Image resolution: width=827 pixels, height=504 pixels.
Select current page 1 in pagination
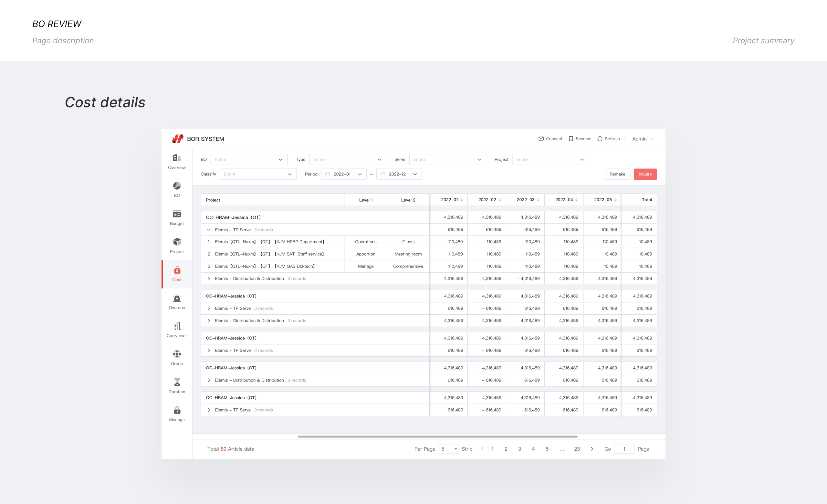tap(492, 449)
